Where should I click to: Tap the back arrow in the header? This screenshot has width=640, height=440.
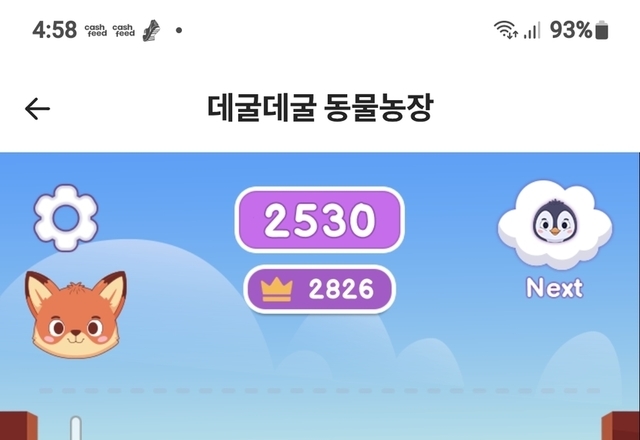pos(37,109)
